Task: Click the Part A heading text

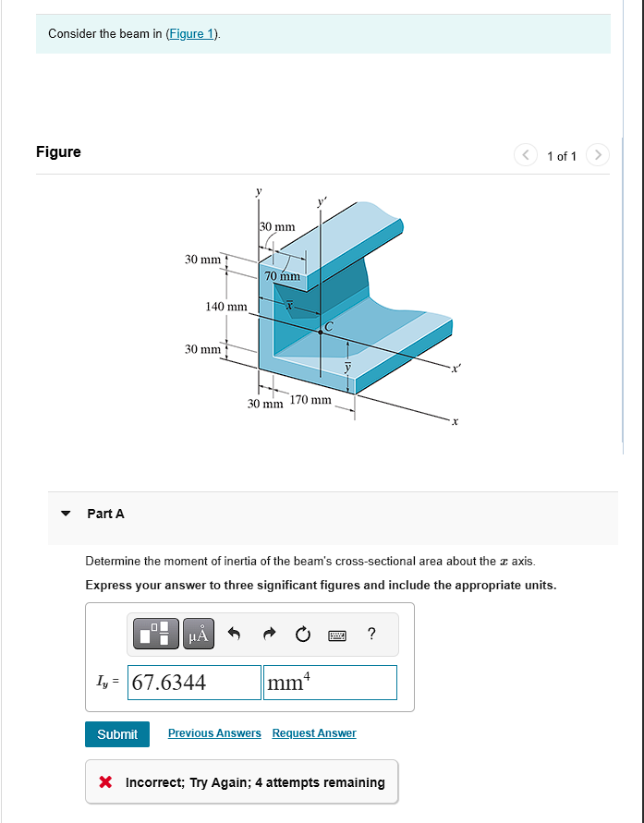Action: click(x=106, y=514)
